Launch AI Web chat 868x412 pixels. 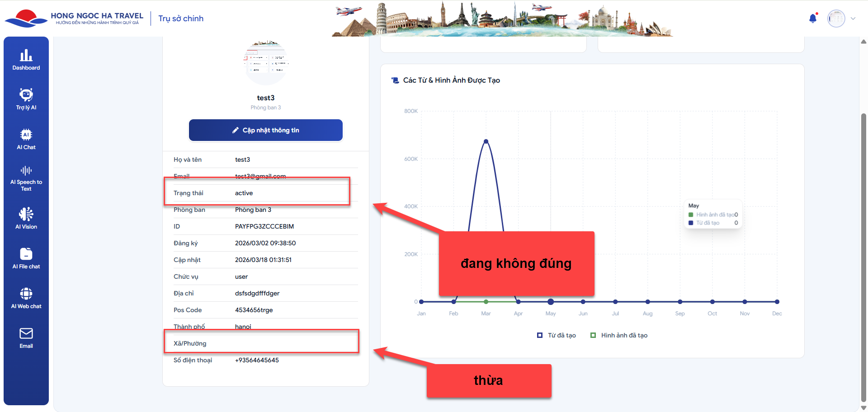[26, 298]
